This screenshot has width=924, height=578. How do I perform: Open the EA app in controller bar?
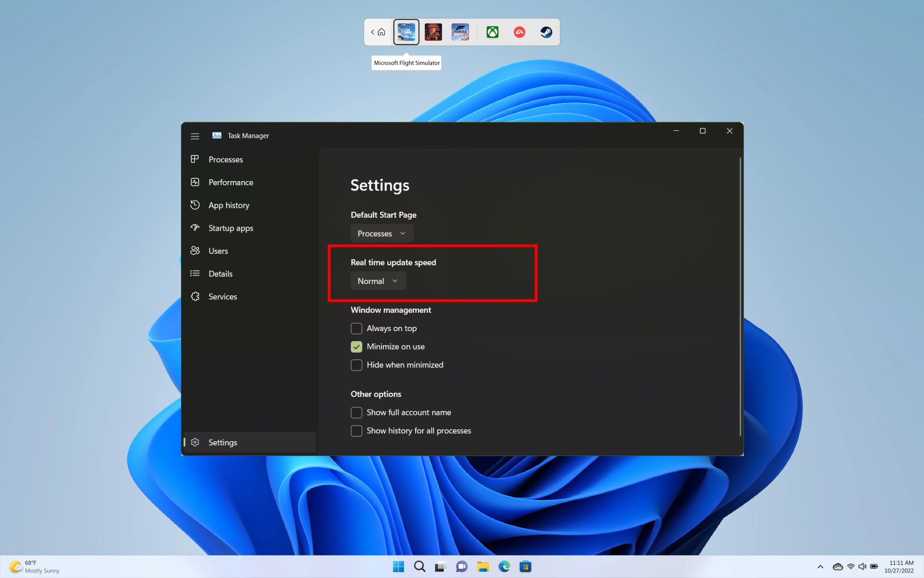pyautogui.click(x=520, y=32)
